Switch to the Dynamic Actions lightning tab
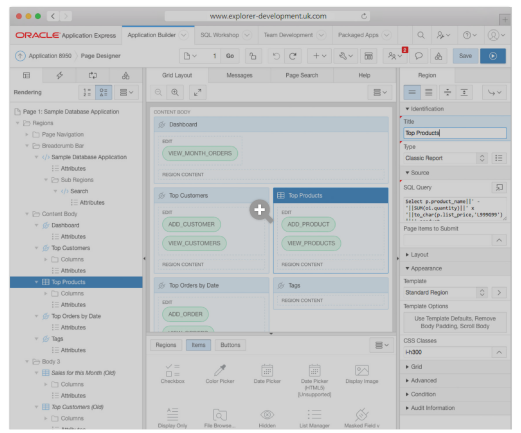This screenshot has width=521, height=433. 60,75
